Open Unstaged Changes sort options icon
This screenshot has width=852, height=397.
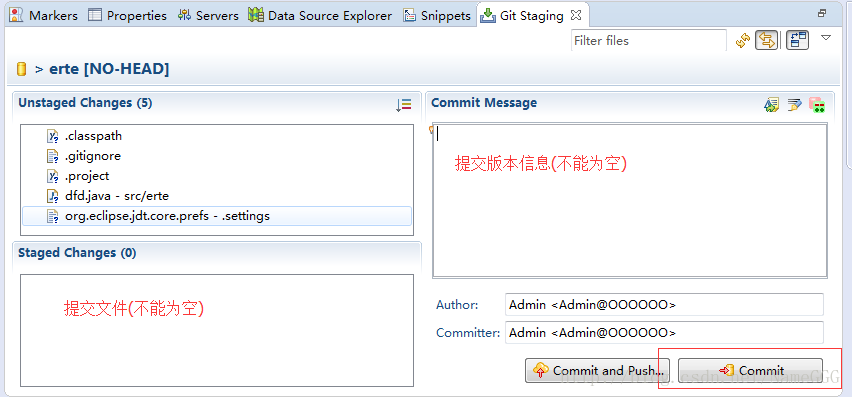[404, 105]
